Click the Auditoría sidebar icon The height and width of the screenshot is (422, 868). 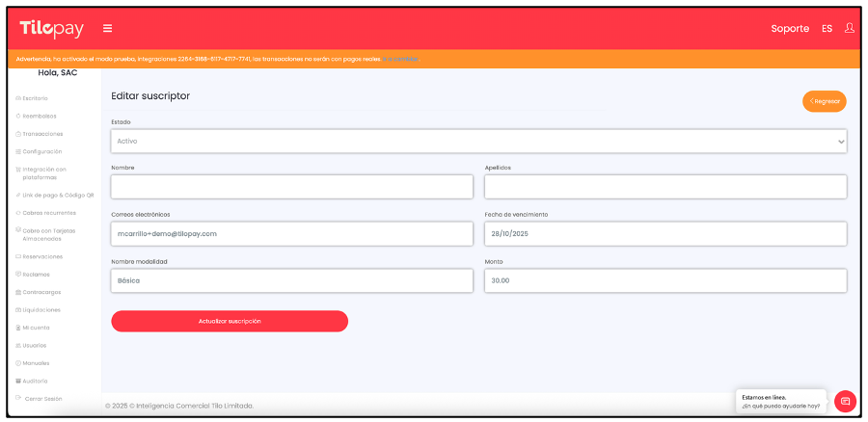pos(19,381)
